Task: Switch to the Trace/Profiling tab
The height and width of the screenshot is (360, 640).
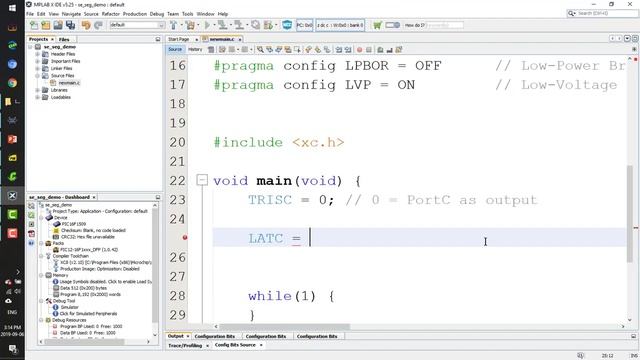Action: (185, 345)
